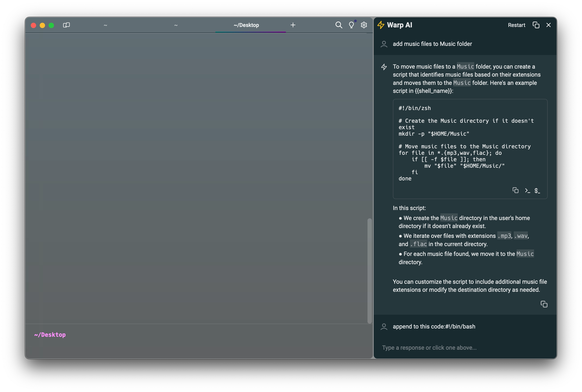The width and height of the screenshot is (582, 392).
Task: Click the Warp AI lightning bolt logo
Action: (x=381, y=25)
